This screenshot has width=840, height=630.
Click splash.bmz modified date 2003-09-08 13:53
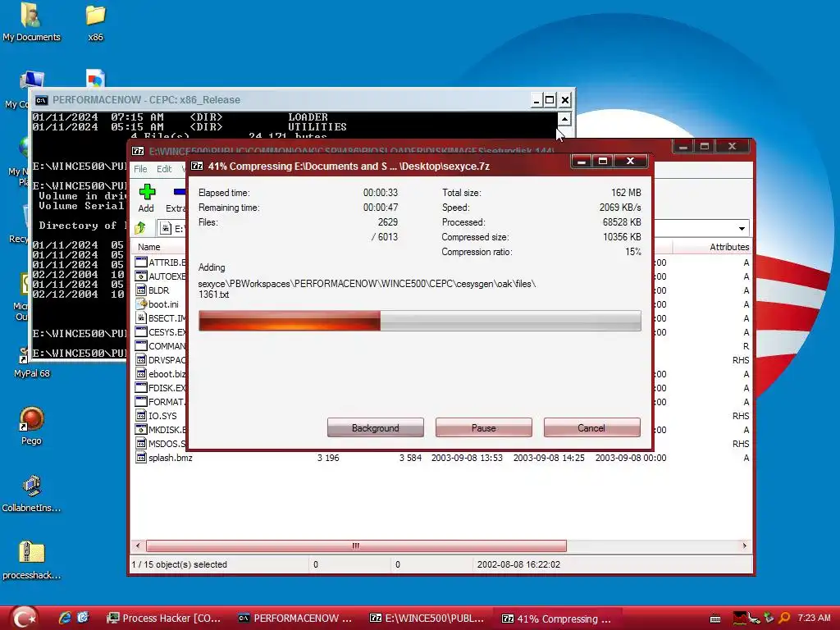click(x=467, y=458)
